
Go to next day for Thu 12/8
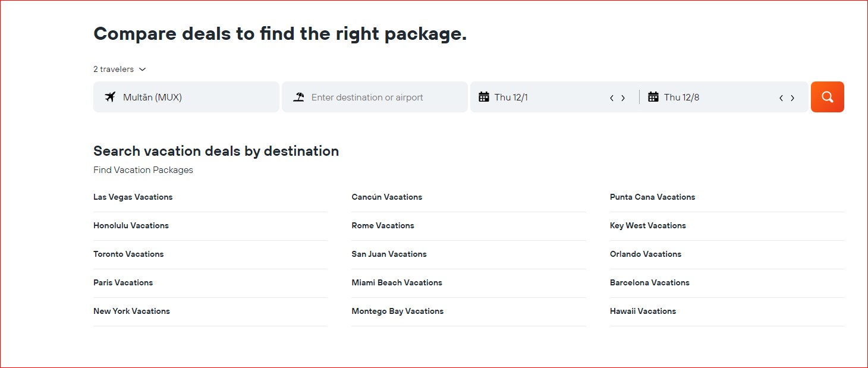[x=792, y=98]
